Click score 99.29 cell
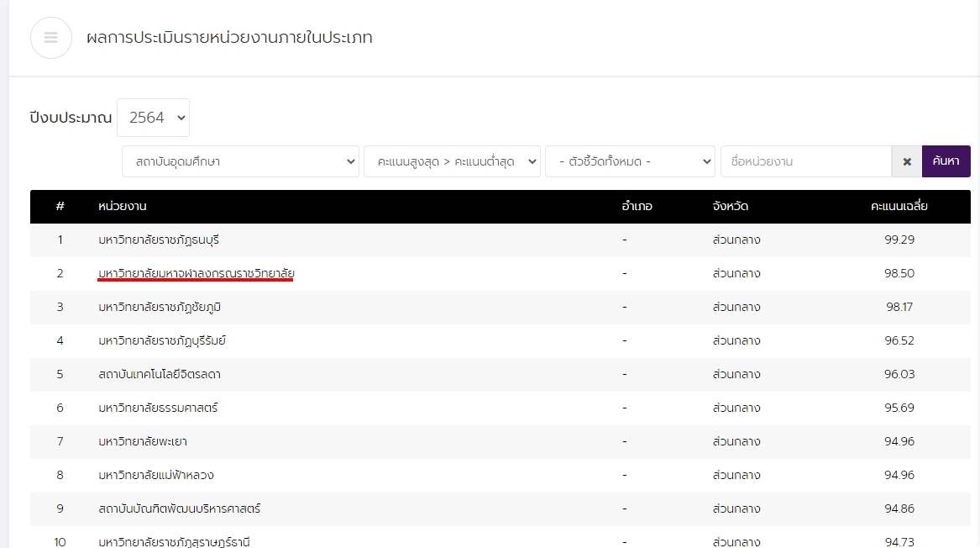980x548 pixels. [x=899, y=240]
